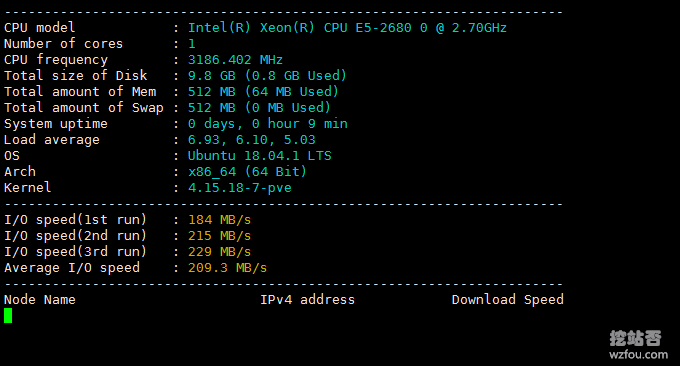Select the 'Ubuntu 18.04.1 LTS' value
Image resolution: width=680 pixels, height=366 pixels.
(259, 156)
